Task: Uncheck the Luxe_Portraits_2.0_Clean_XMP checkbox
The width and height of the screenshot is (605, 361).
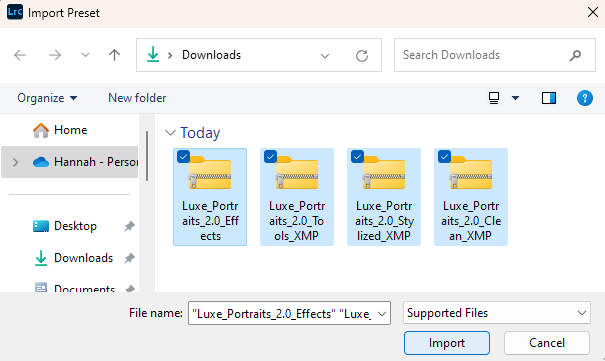Action: [x=444, y=157]
